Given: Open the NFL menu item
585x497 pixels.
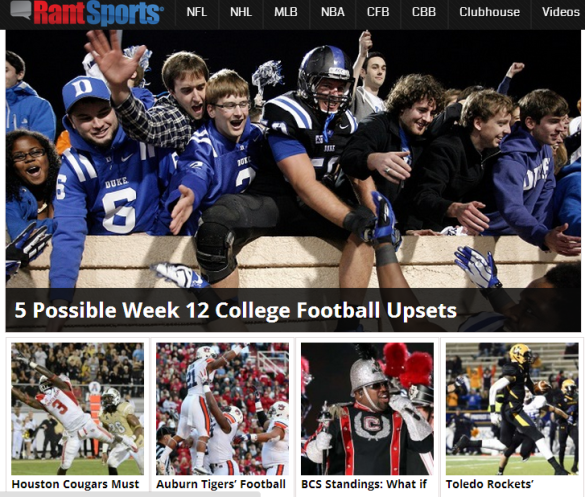Looking at the screenshot, I should point(197,12).
